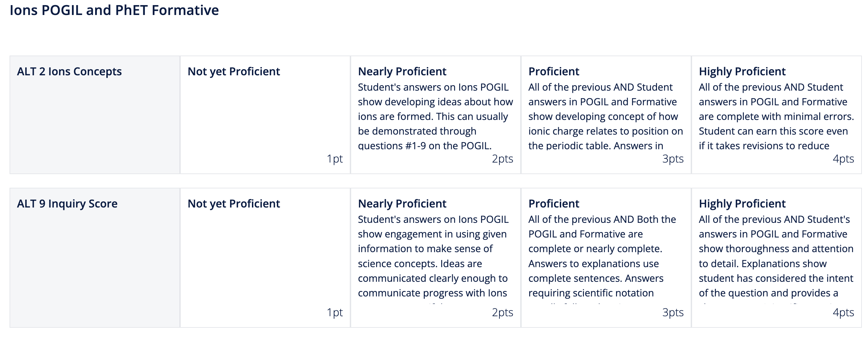
Task: Click the rubric title Ions POGIL and PhET Formative
Action: point(114,10)
